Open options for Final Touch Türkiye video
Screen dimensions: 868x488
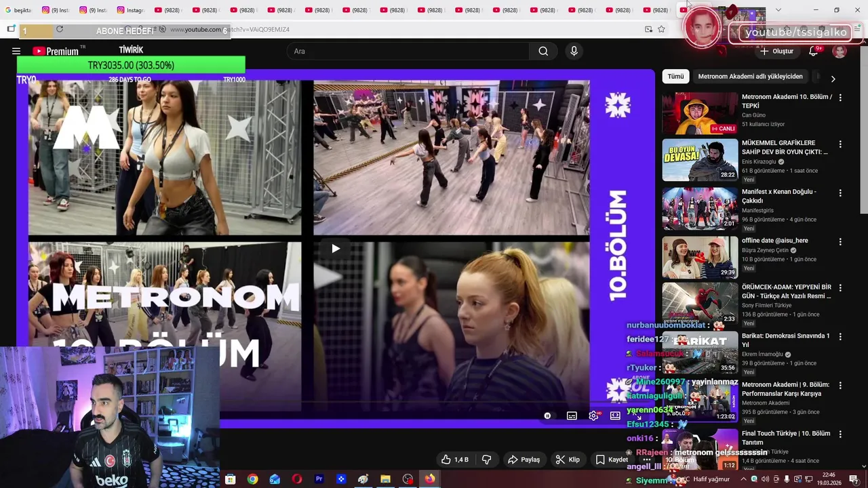pyautogui.click(x=840, y=434)
